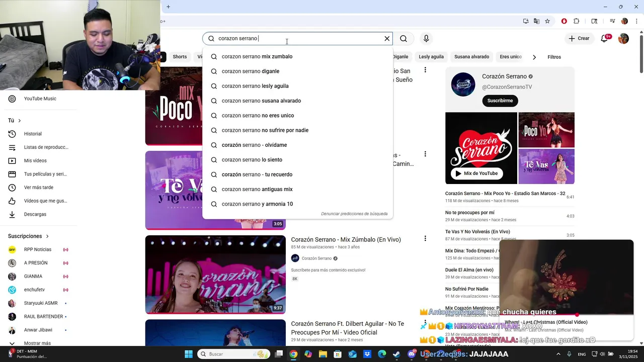Click the install app icon in address bar

click(526, 21)
